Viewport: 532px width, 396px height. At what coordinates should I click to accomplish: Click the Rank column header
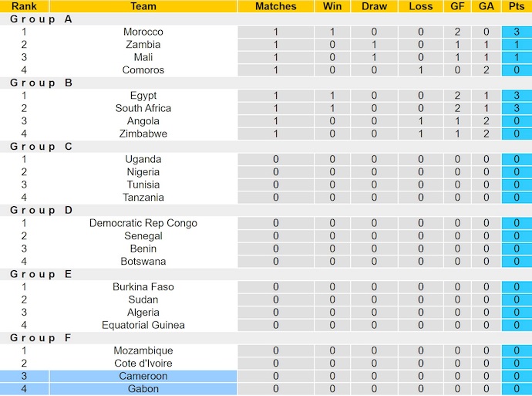[24, 6]
